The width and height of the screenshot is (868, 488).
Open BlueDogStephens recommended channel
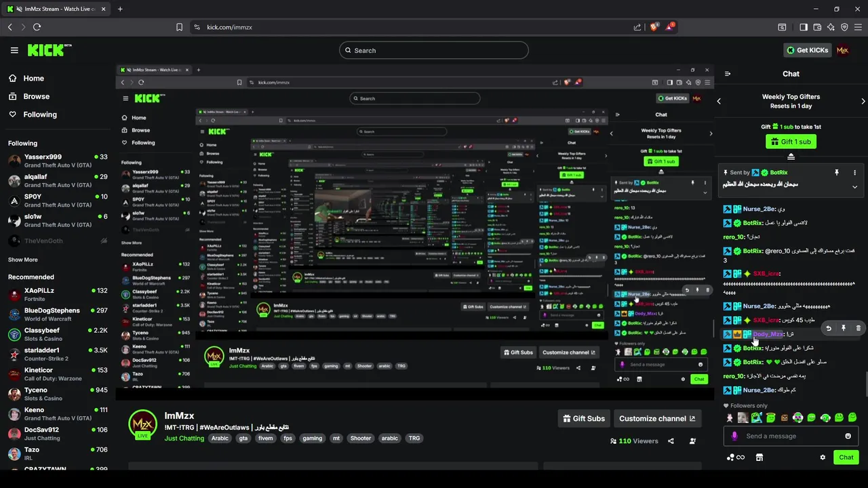coord(58,314)
